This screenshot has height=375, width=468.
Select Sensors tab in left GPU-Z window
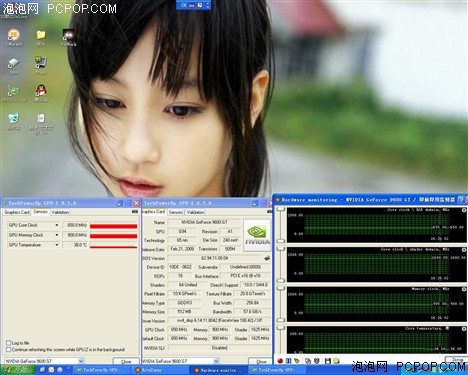tap(41, 212)
